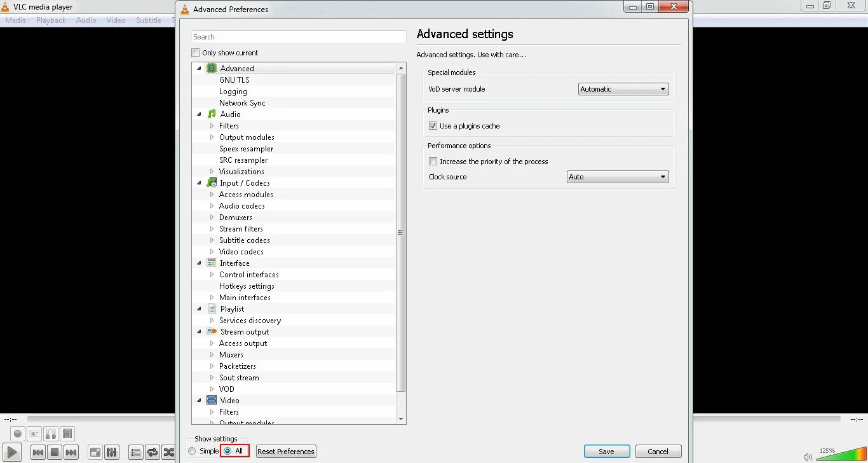Open the Playback menu

[51, 20]
